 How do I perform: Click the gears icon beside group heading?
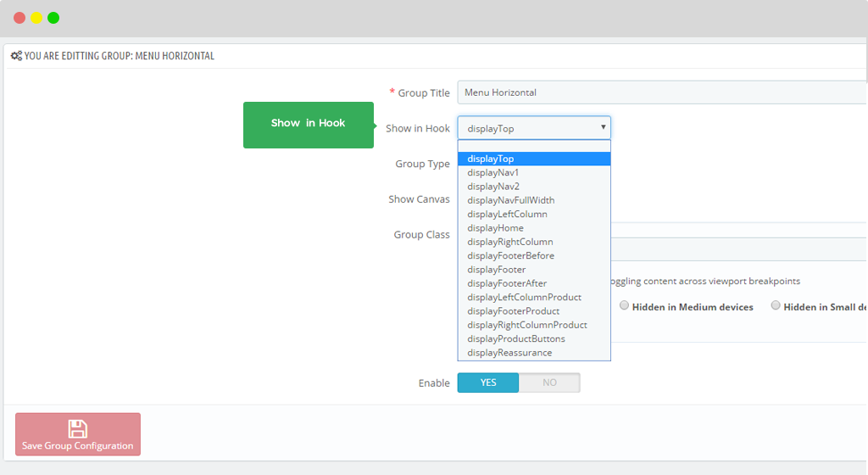[17, 56]
